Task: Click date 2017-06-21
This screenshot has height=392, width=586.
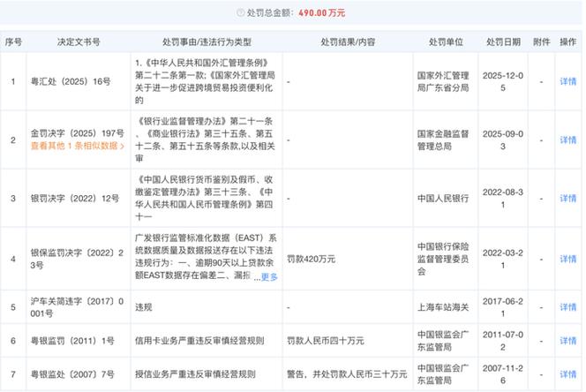Action: (503, 307)
